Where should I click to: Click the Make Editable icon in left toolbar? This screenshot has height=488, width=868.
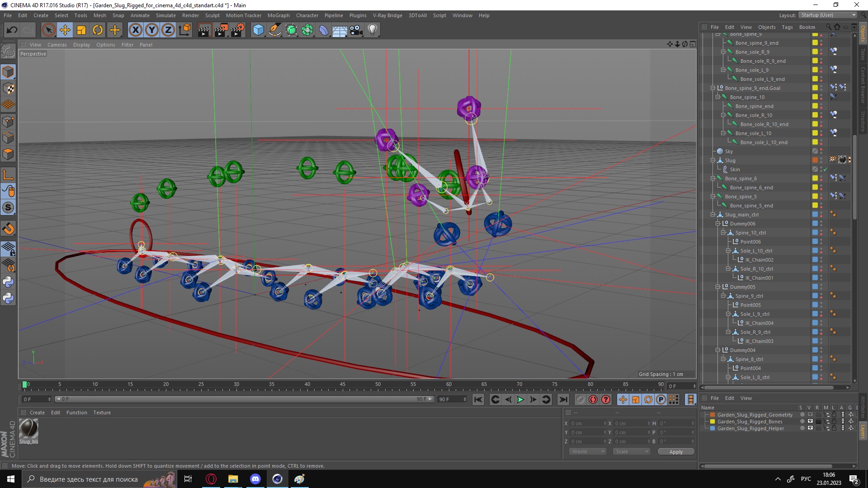[x=8, y=52]
